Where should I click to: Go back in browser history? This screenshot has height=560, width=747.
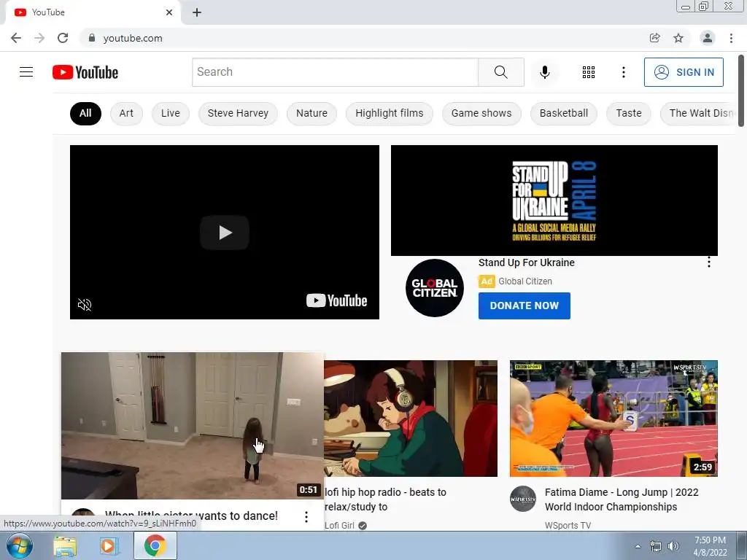16,38
